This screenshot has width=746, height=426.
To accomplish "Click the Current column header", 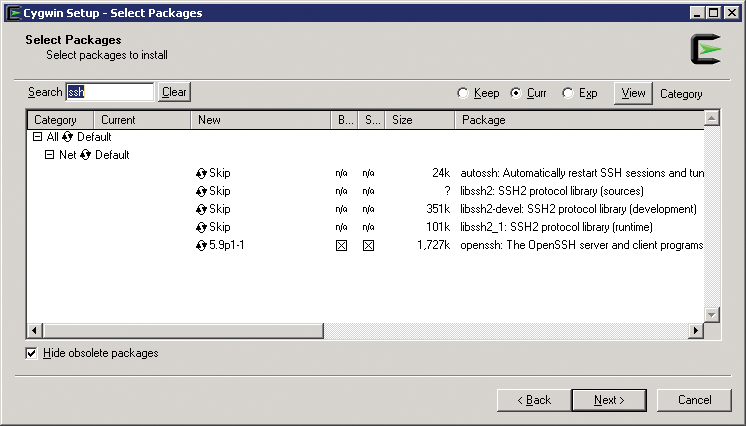I will pos(142,120).
